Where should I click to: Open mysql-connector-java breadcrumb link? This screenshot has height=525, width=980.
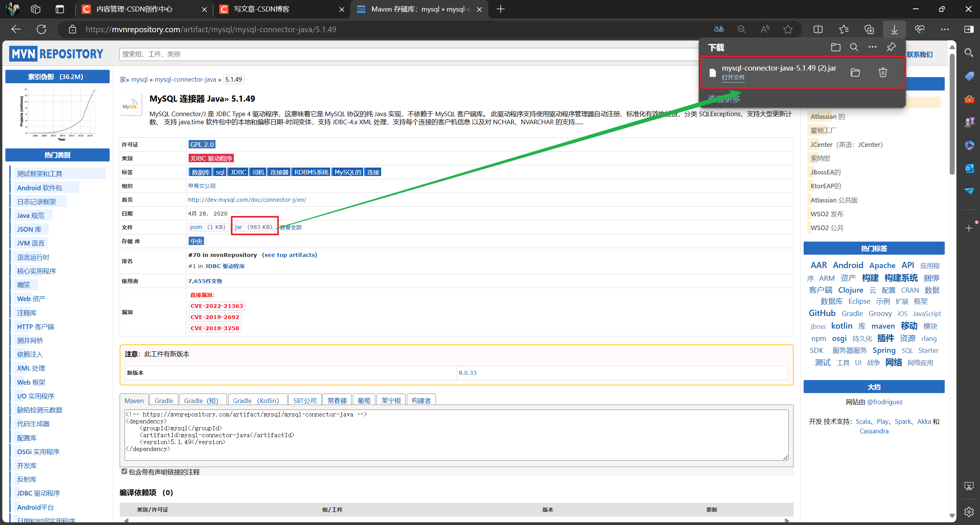coord(186,79)
